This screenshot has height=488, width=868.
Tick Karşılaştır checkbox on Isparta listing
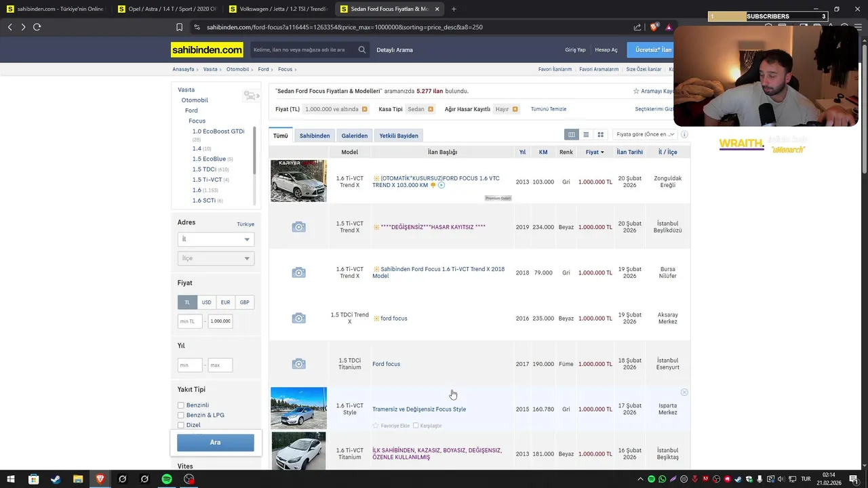pyautogui.click(x=416, y=426)
